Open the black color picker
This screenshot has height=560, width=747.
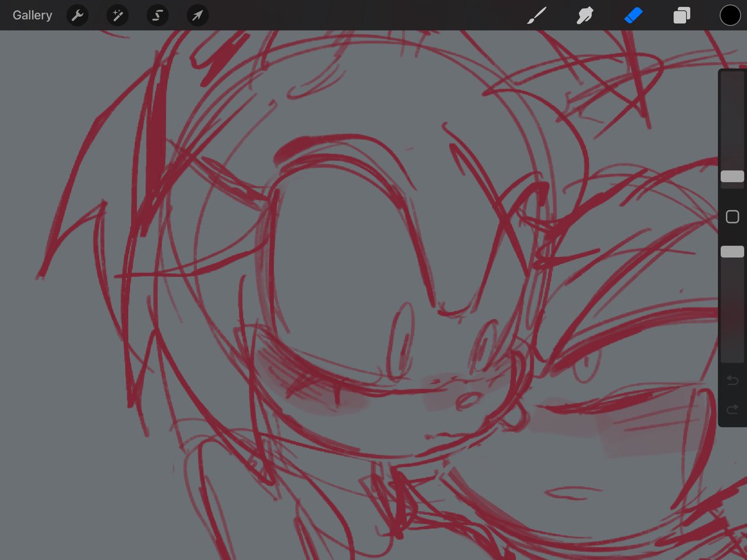click(x=730, y=16)
